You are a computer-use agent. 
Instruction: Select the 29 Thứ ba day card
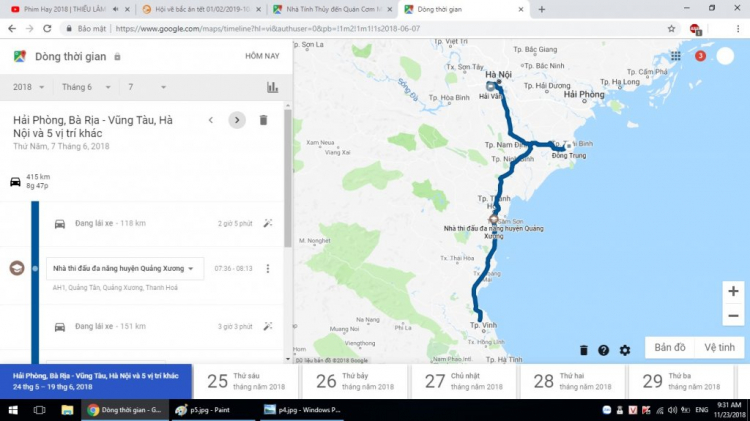[x=682, y=381]
